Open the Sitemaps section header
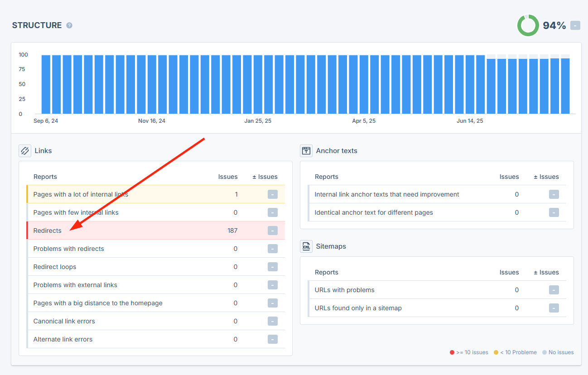Viewport: 588px width, 375px height. (x=331, y=246)
